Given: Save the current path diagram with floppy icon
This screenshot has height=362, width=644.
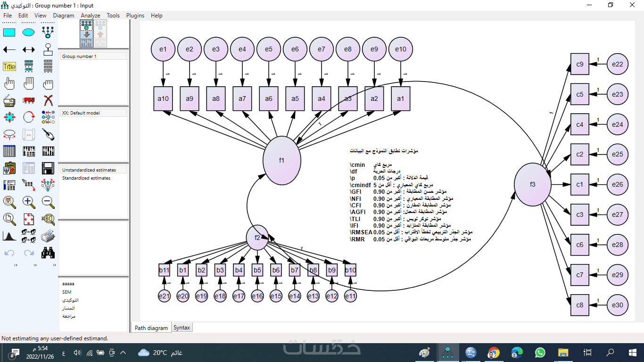Looking at the screenshot, I should click(x=48, y=168).
